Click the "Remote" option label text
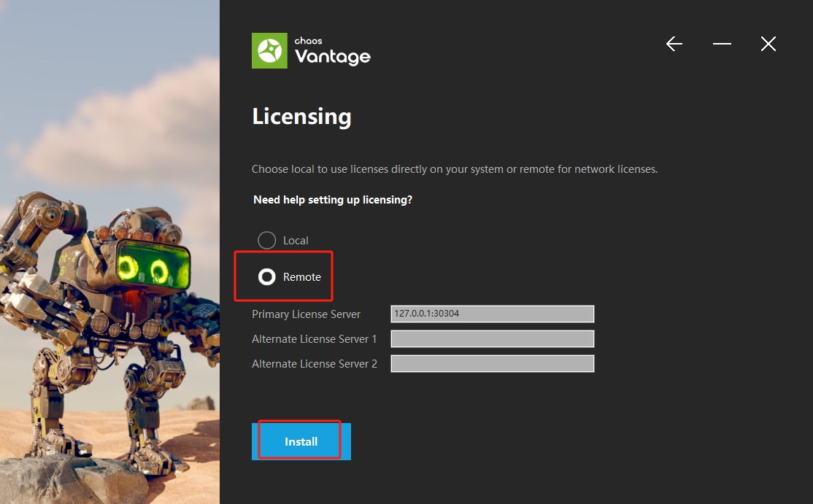 (x=302, y=277)
